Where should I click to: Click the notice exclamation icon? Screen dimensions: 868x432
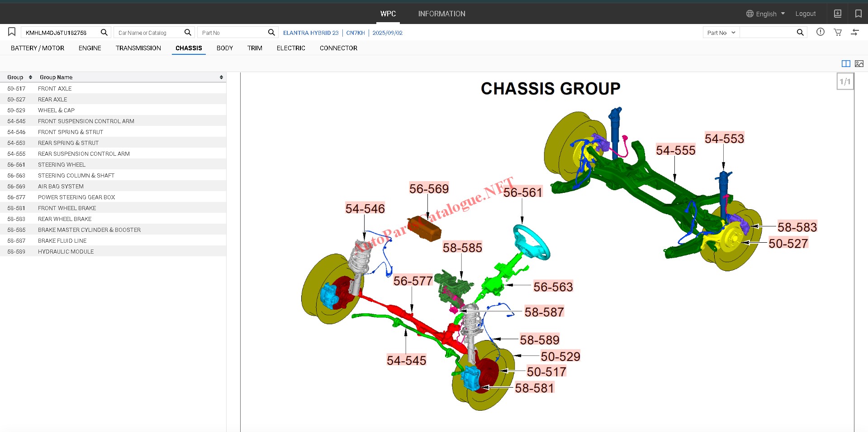pos(820,32)
